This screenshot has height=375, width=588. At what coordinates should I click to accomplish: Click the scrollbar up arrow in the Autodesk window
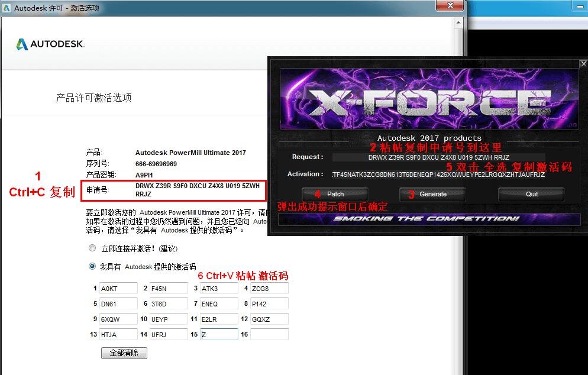point(458,22)
